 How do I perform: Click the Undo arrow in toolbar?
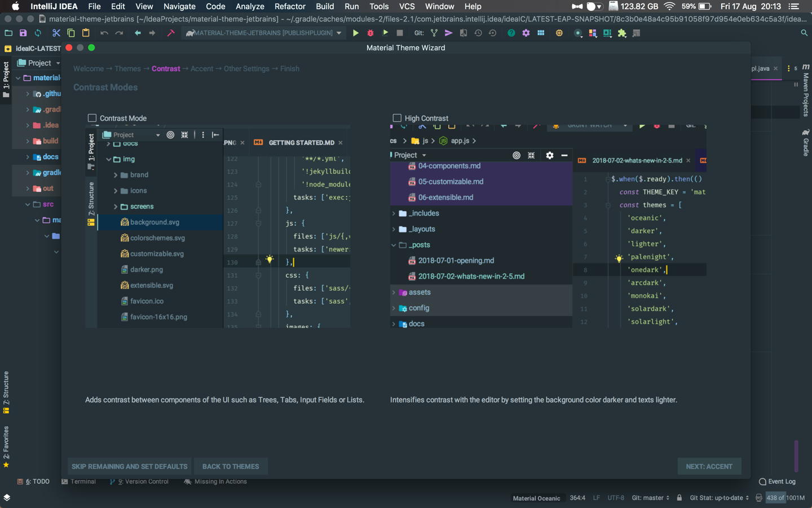(x=104, y=33)
